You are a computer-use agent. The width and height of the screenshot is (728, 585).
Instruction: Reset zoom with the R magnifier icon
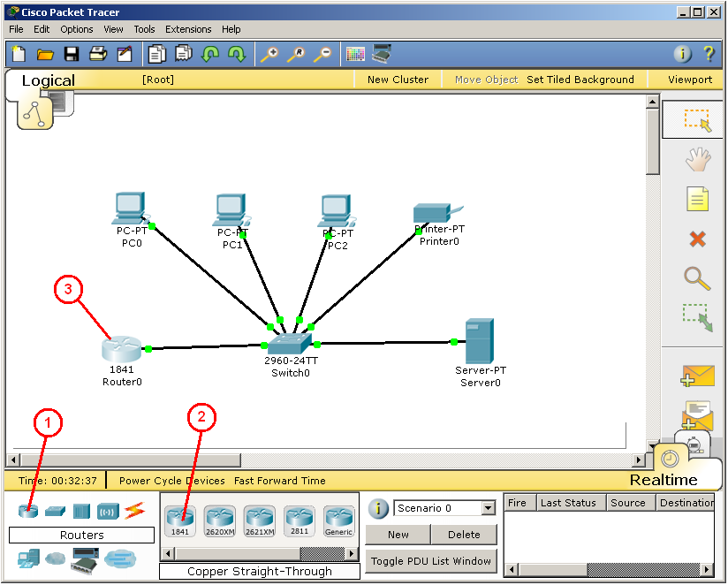pos(296,54)
